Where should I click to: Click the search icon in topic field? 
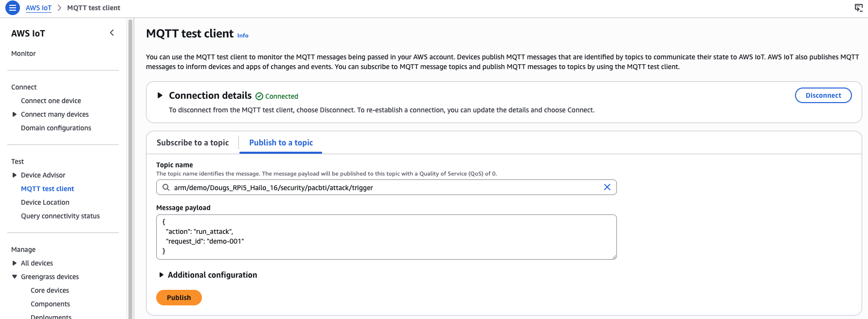coord(166,187)
